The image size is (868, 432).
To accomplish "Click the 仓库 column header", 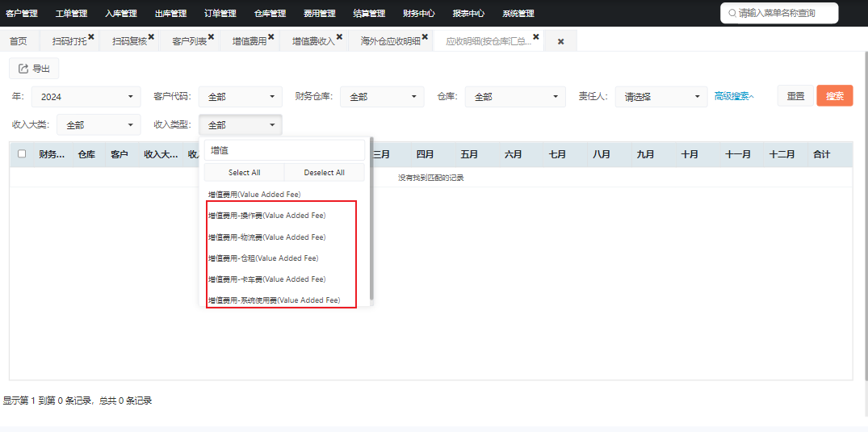I will click(x=86, y=154).
